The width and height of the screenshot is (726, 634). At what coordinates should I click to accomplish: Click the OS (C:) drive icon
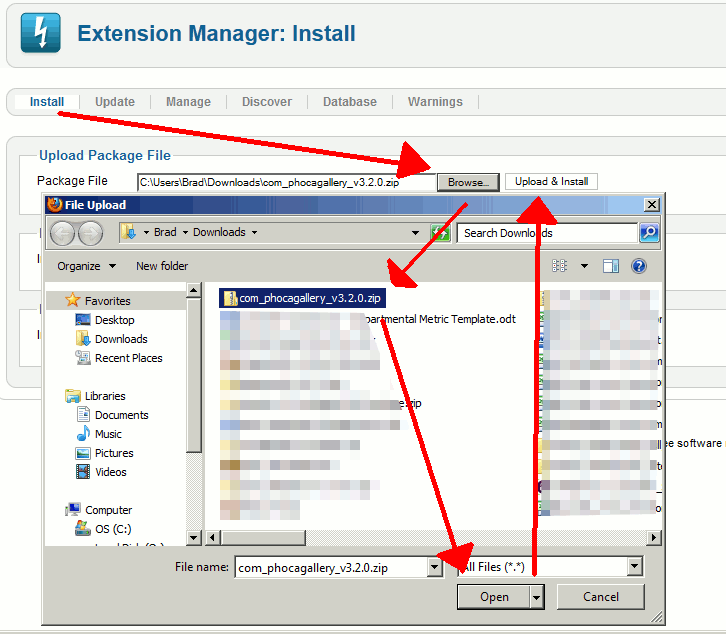click(x=83, y=528)
